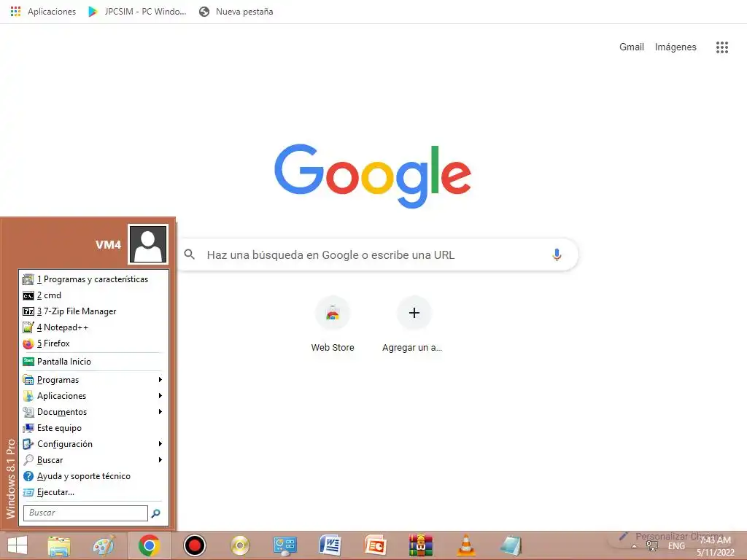Image resolution: width=747 pixels, height=560 pixels.
Task: Open Paint from the taskbar
Action: (104, 545)
